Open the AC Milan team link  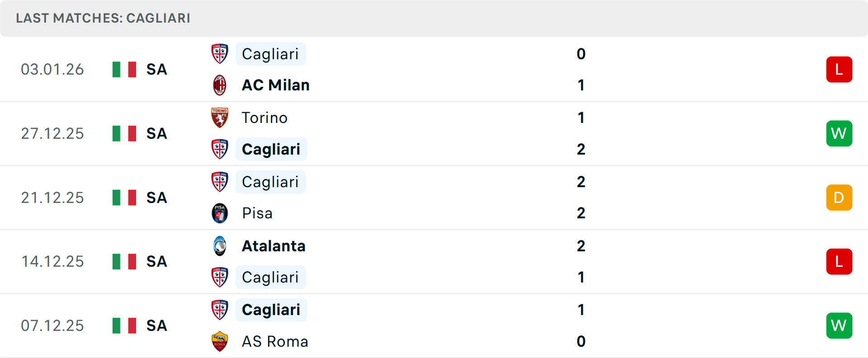[x=276, y=85]
